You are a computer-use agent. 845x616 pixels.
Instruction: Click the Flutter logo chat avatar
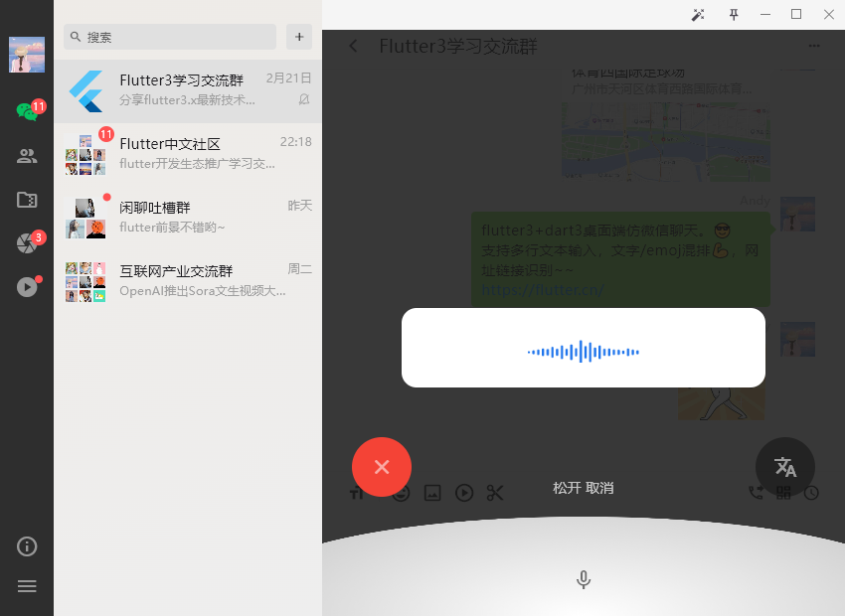(85, 91)
